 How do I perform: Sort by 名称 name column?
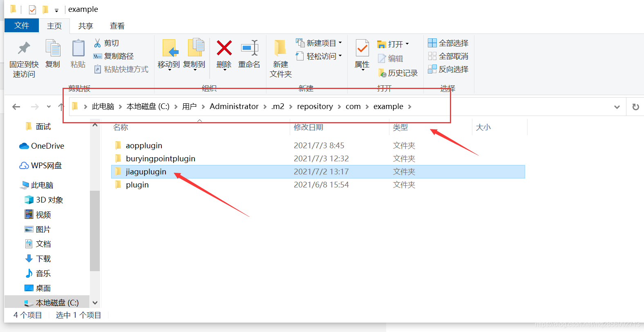pyautogui.click(x=121, y=127)
